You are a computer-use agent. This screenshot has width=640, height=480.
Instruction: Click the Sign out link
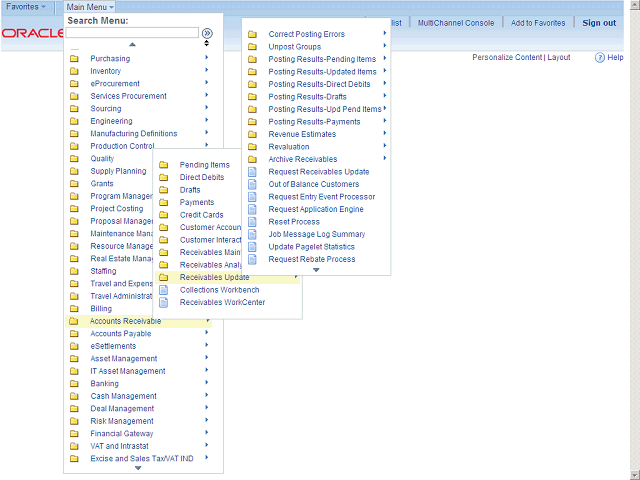[599, 23]
